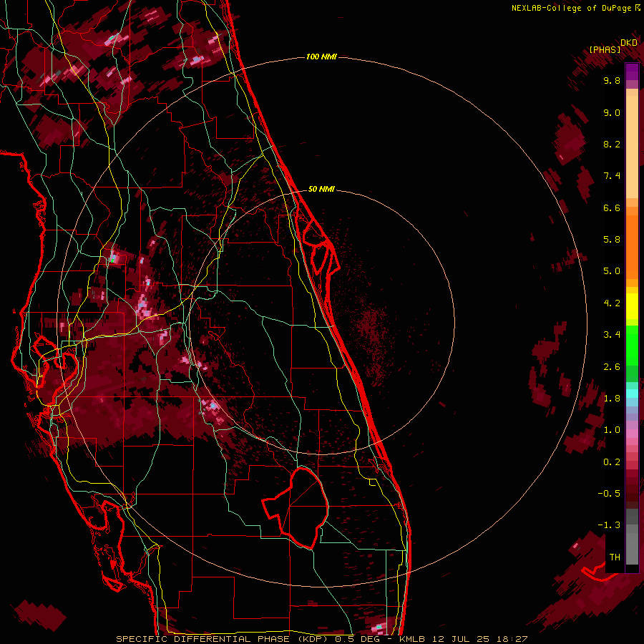Click the "(KDP)" text in the caption
Screen dimensions: 644x644
click(313, 639)
